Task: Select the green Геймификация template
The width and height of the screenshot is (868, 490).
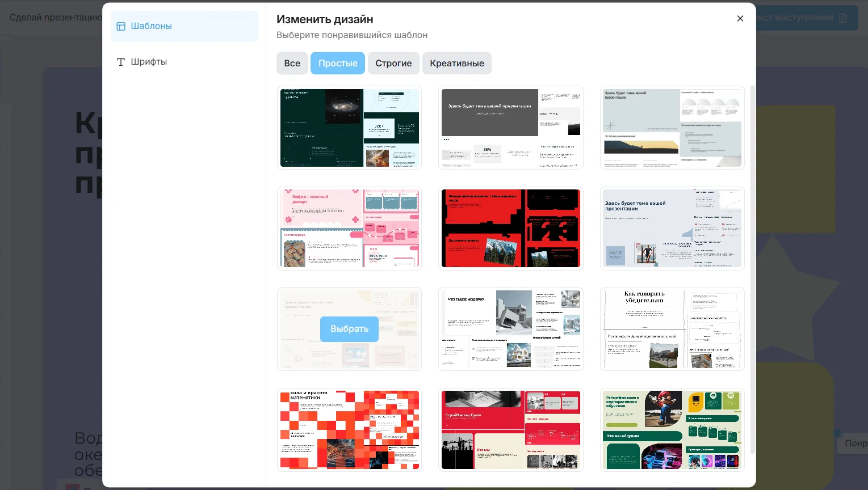Action: pyautogui.click(x=672, y=430)
